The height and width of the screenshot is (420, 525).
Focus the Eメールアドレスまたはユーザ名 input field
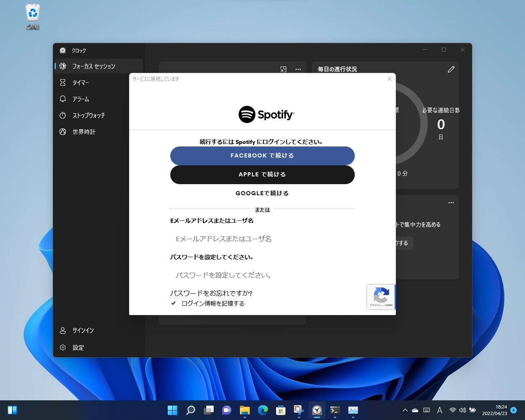pos(262,239)
